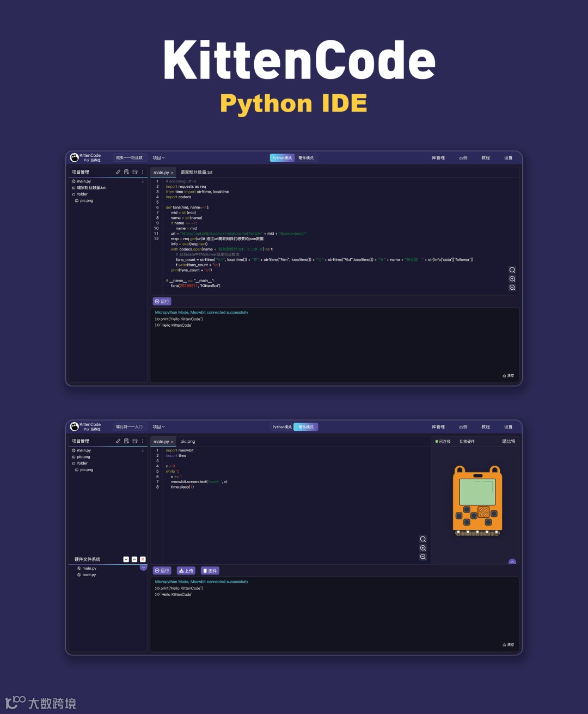
Task: Click the orange Meowbit device preview
Action: 477,501
